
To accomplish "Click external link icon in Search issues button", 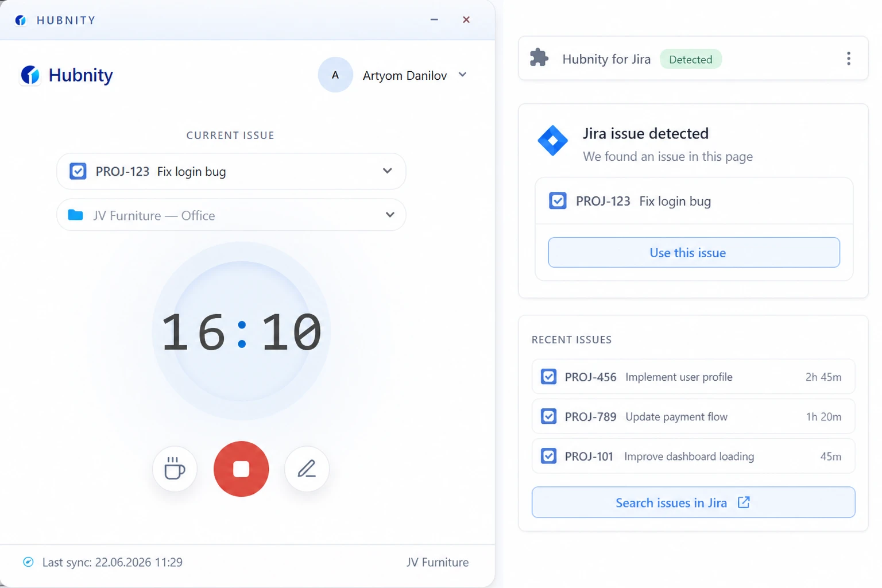I will coord(744,502).
